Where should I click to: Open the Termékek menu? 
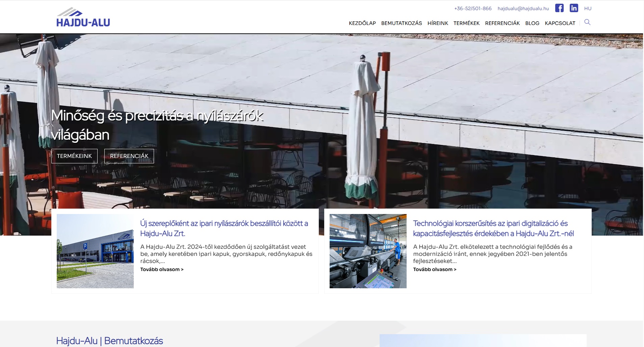point(466,23)
